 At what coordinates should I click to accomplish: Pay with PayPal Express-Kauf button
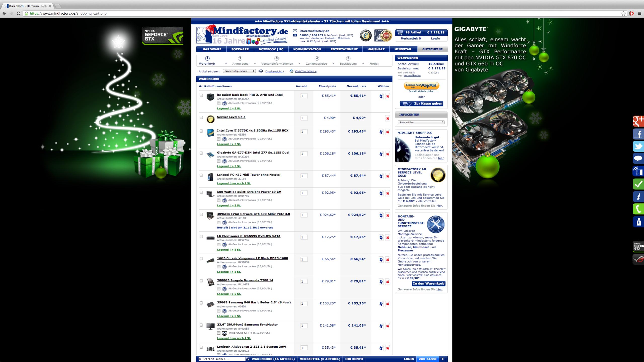(x=421, y=86)
